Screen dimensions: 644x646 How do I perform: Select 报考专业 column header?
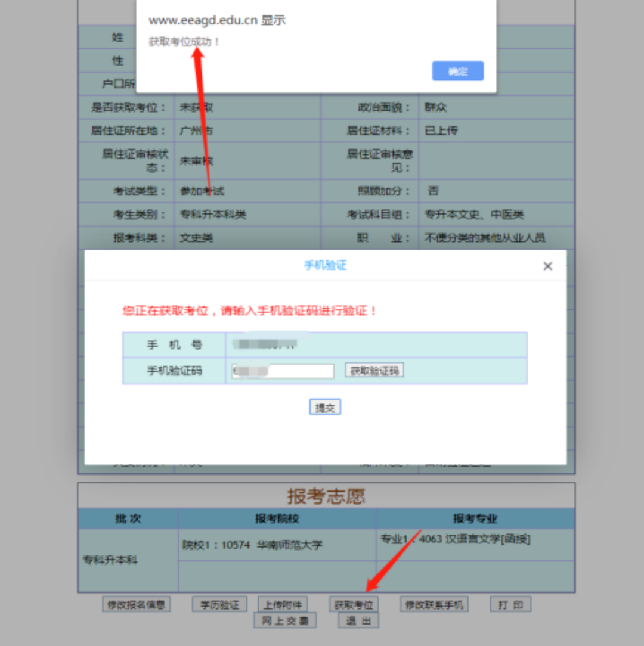click(475, 518)
